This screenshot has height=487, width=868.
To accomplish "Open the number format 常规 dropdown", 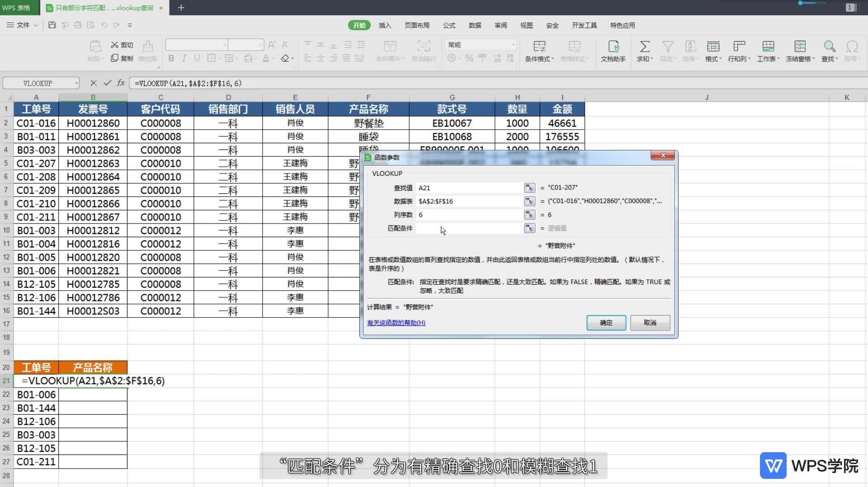I will [x=513, y=45].
